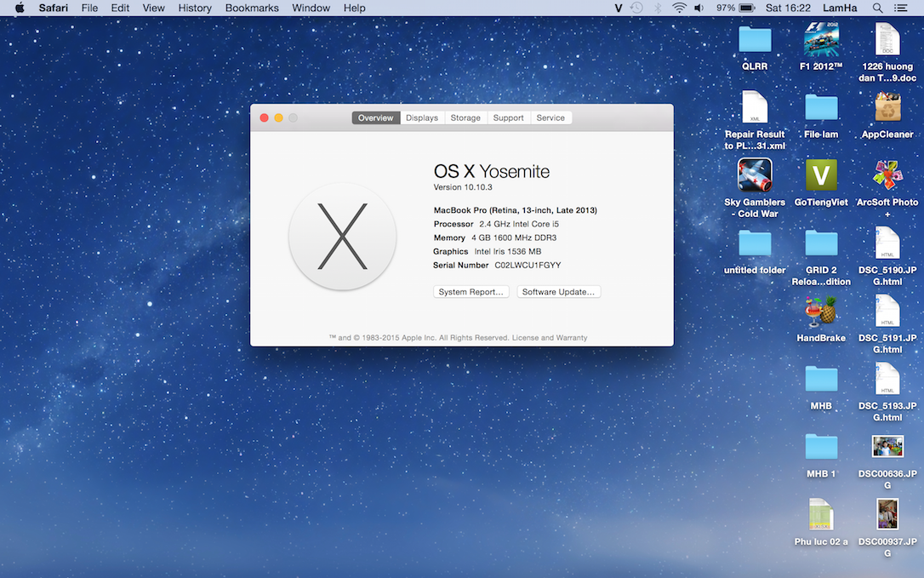Screen dimensions: 924x578
Task: Open the Help menu
Action: click(x=355, y=8)
